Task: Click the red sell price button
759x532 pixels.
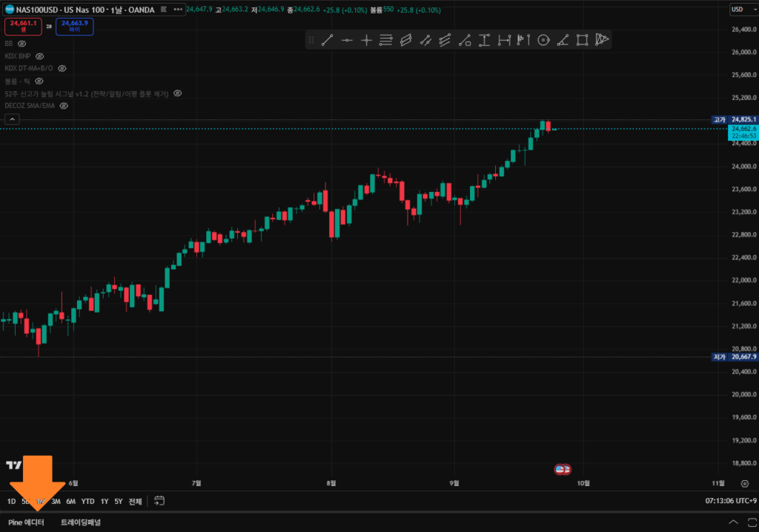Action: point(24,27)
